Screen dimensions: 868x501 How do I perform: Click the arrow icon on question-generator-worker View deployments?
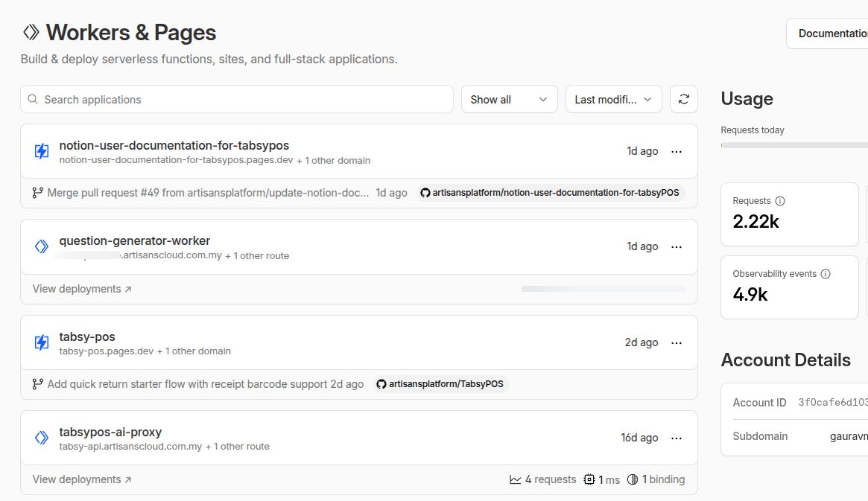[128, 289]
